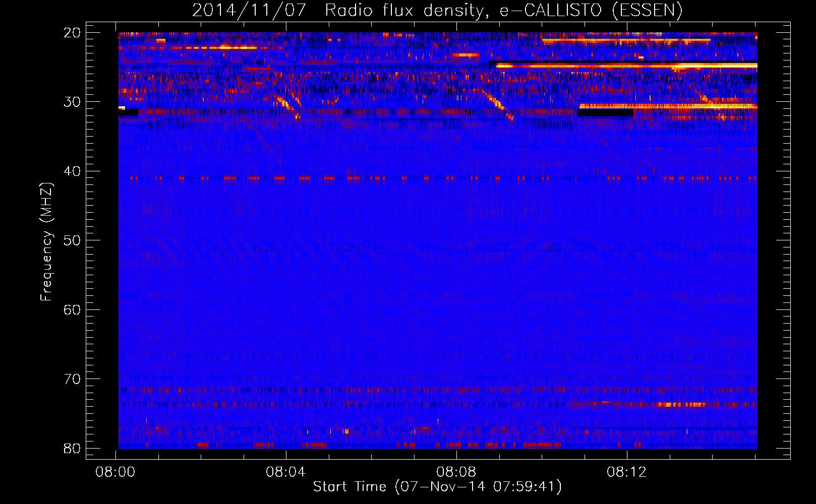Image resolution: width=816 pixels, height=504 pixels.
Task: Click the '50' frequency tick label
Action: click(x=72, y=240)
